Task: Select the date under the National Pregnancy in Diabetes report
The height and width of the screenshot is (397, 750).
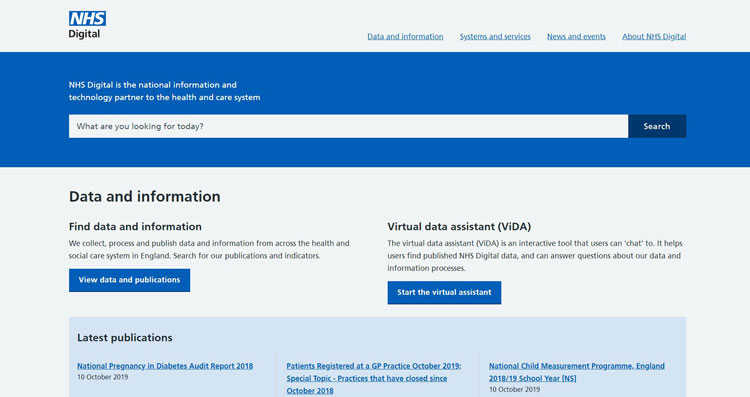Action: [103, 377]
